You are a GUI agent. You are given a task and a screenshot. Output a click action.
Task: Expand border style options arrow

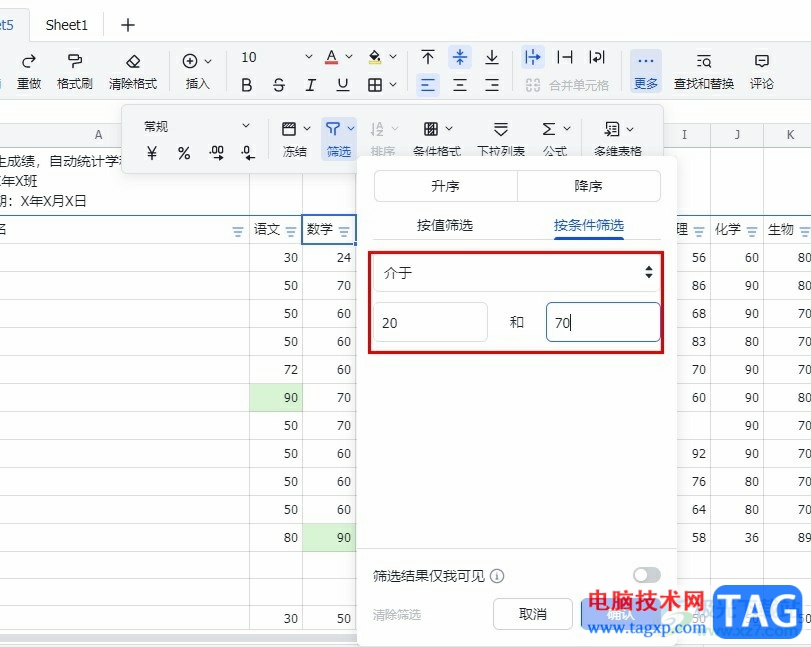click(393, 85)
